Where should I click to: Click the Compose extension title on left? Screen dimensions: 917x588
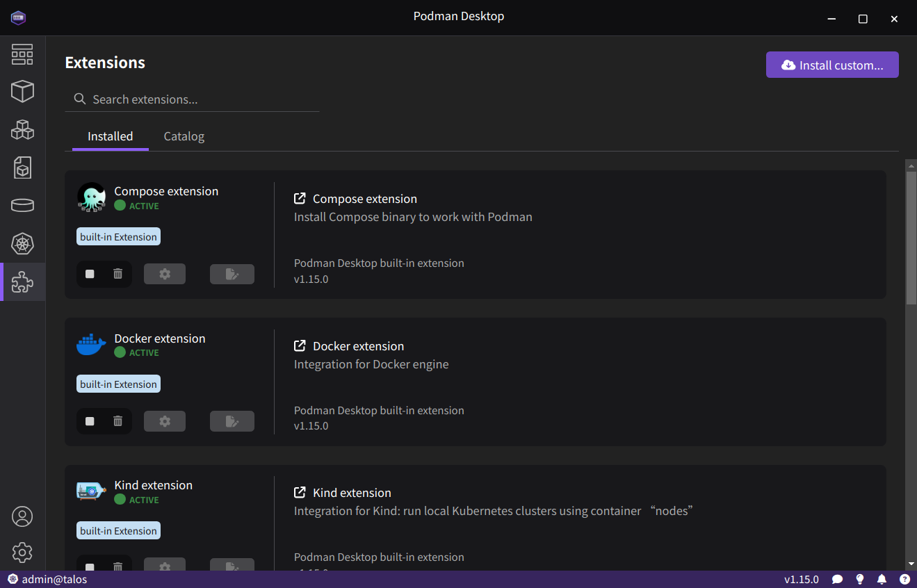pyautogui.click(x=166, y=191)
